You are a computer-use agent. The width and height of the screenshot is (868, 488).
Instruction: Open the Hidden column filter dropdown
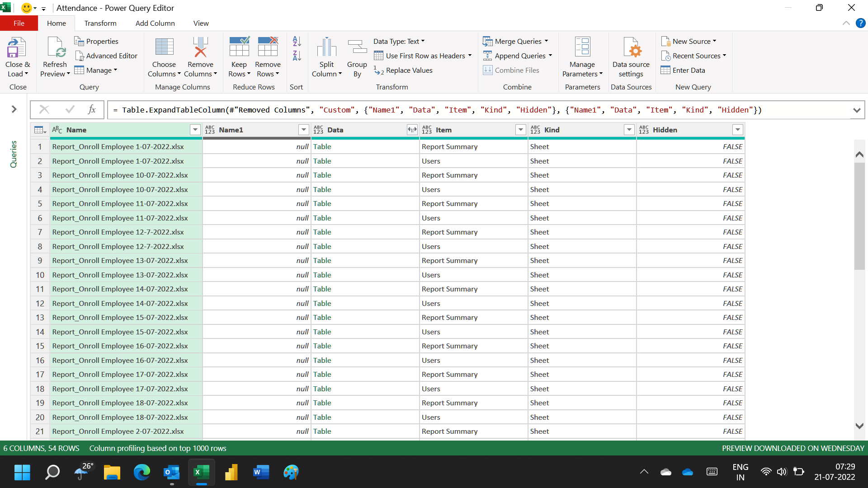737,130
